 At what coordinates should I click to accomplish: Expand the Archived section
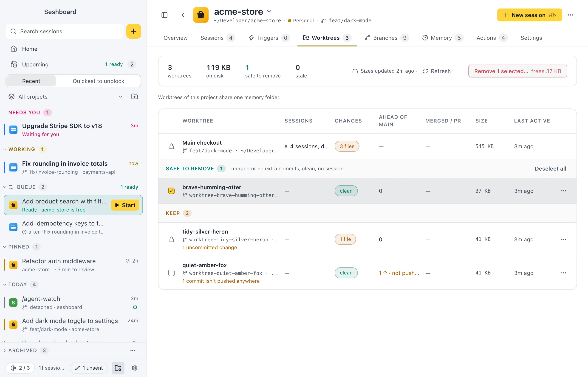4,350
